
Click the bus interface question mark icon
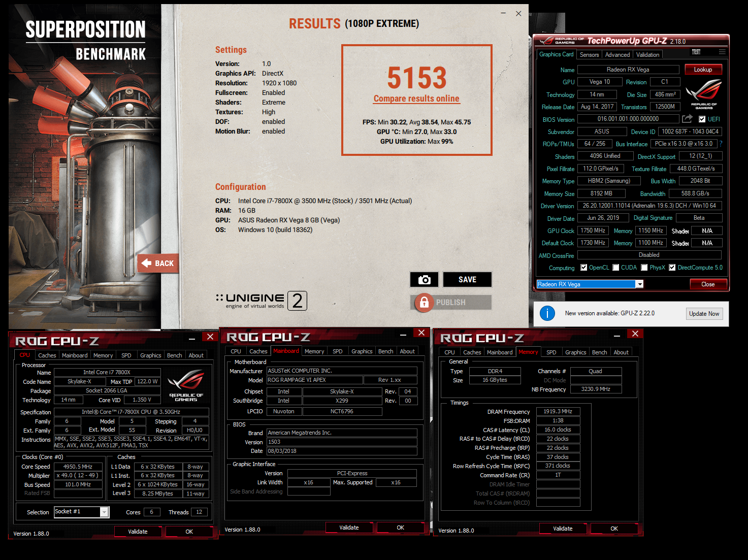[x=721, y=144]
